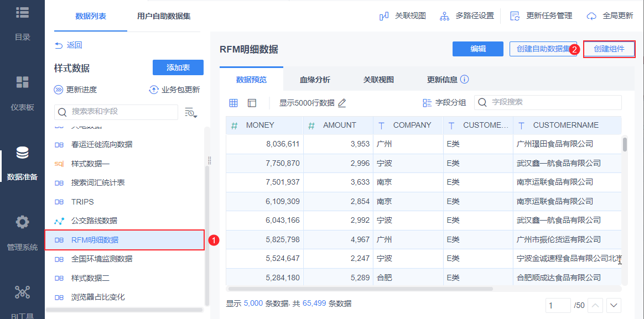Open the 目录 sidebar icon
The image size is (644, 319).
[22, 12]
